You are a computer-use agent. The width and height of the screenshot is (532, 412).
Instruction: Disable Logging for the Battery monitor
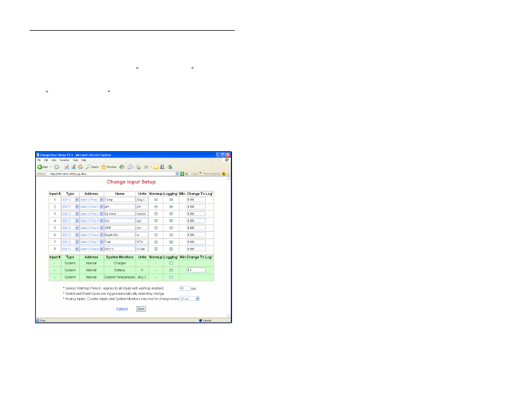171,270
